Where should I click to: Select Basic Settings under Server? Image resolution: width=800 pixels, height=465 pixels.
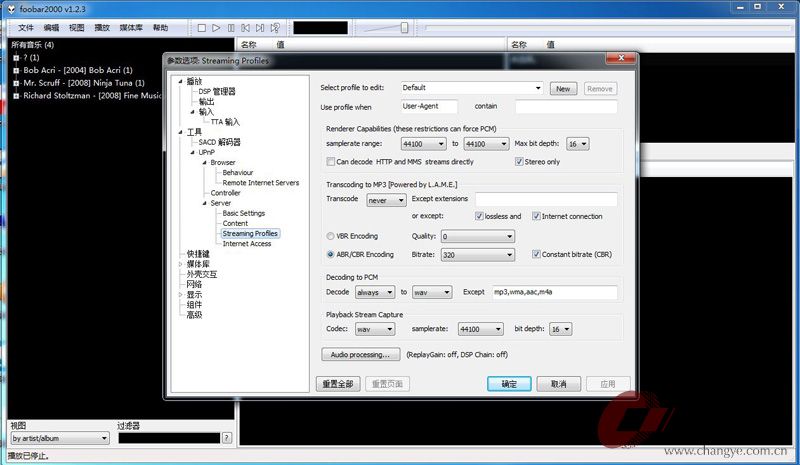coord(243,213)
